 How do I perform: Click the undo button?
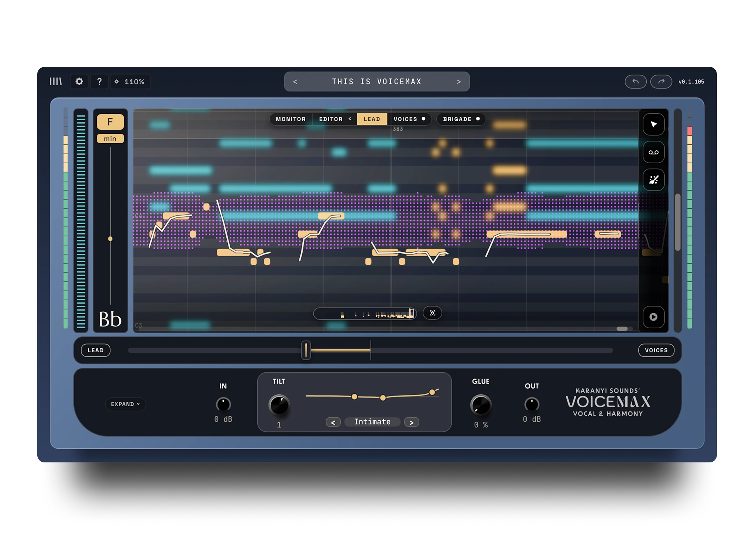[x=635, y=82]
